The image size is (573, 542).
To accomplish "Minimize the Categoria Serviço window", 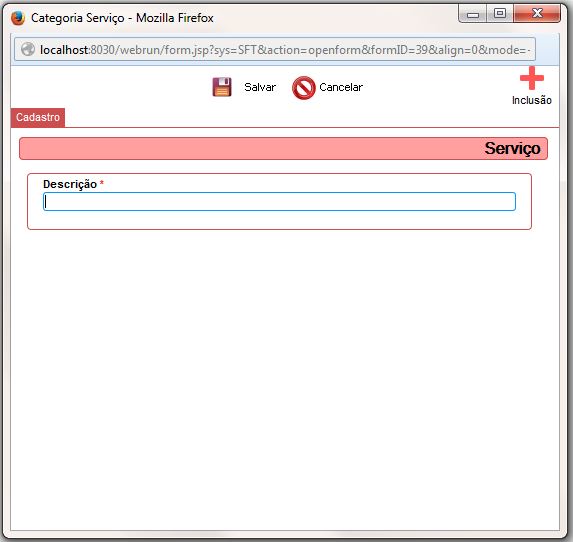I will (x=473, y=14).
